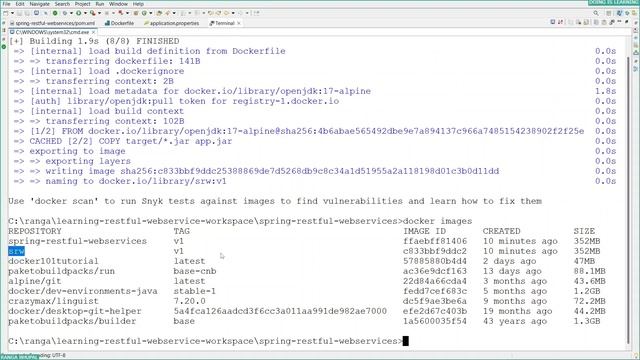The image size is (640, 360).
Task: Minimize the Terminal view panel
Action: click(x=619, y=21)
